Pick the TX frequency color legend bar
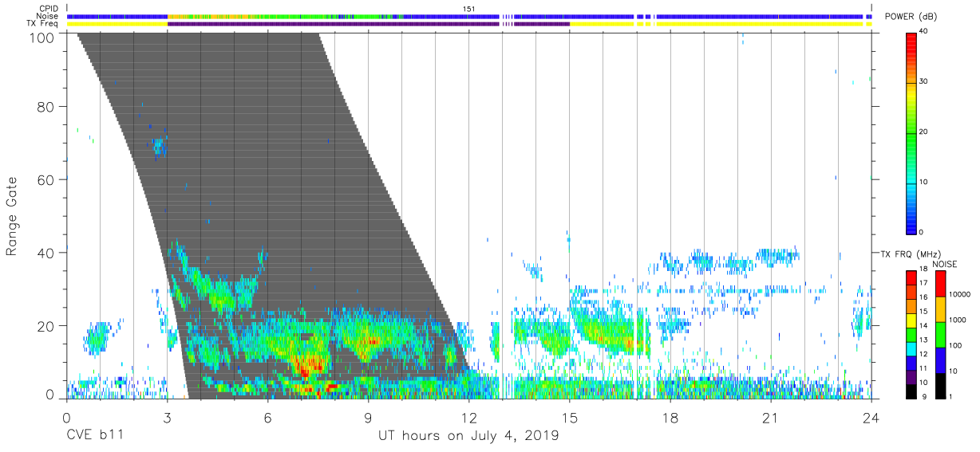This screenshot has height=452, width=980. (911, 334)
